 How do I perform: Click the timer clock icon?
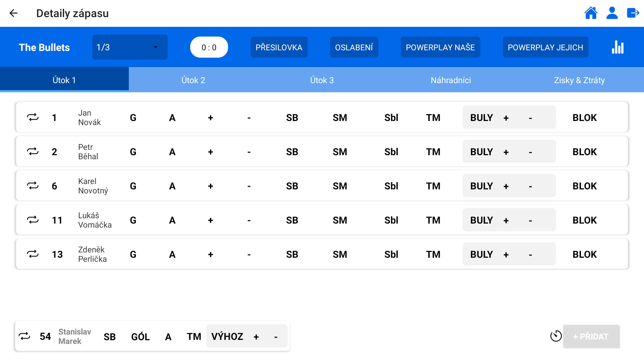(x=556, y=336)
